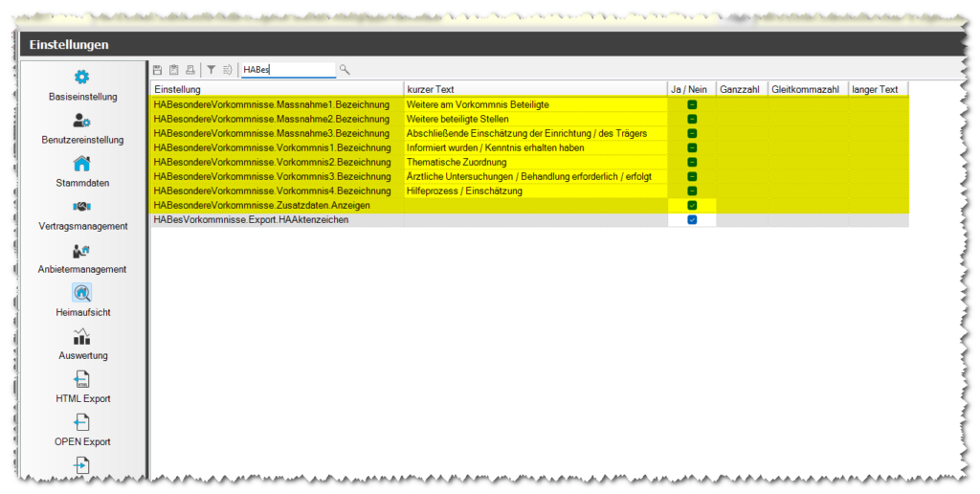Open OPEN Export icon

point(82,423)
